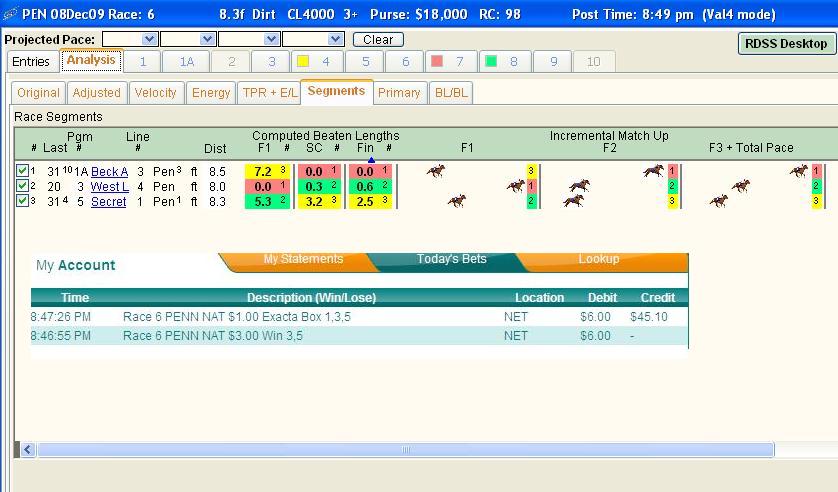Viewport: 838px width, 492px height.
Task: Select the Analysis tab
Action: click(91, 60)
